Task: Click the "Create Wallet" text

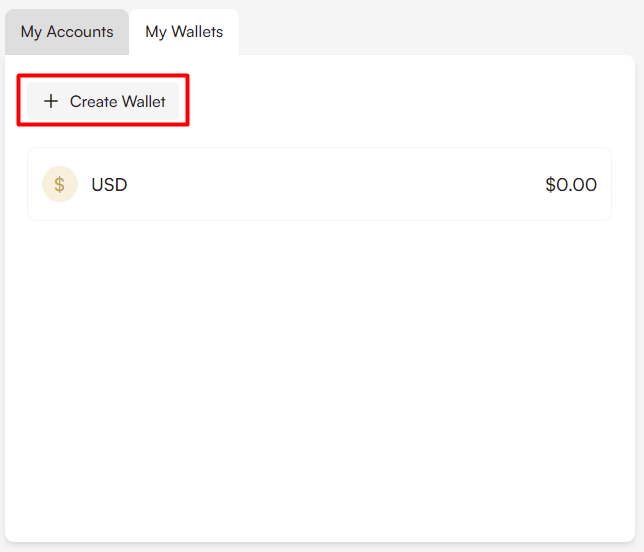Action: [117, 101]
